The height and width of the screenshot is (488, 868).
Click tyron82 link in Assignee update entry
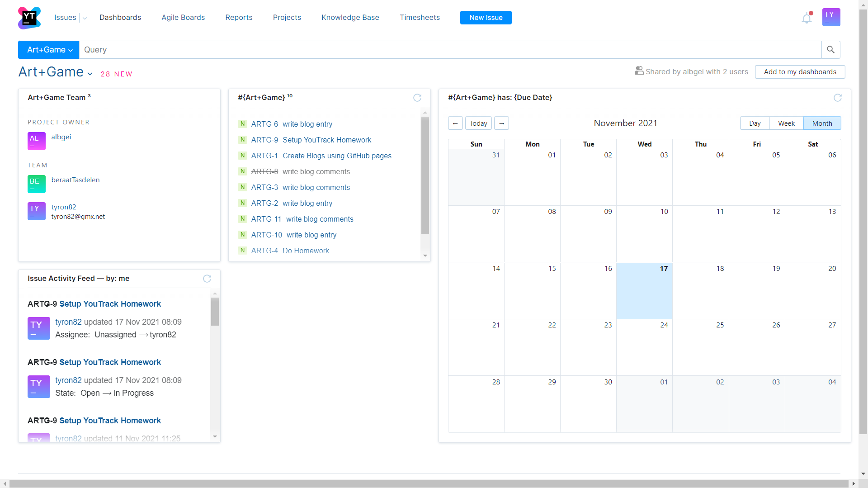(68, 322)
